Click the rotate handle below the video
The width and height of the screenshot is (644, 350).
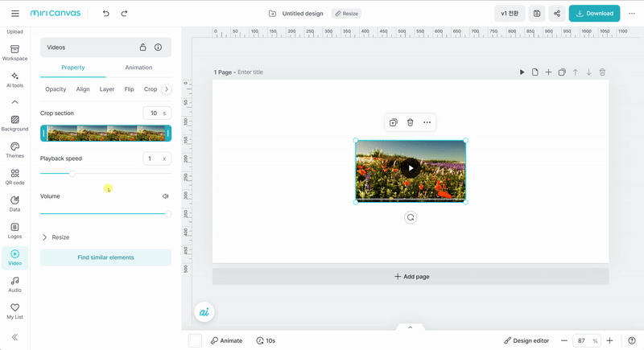(411, 217)
